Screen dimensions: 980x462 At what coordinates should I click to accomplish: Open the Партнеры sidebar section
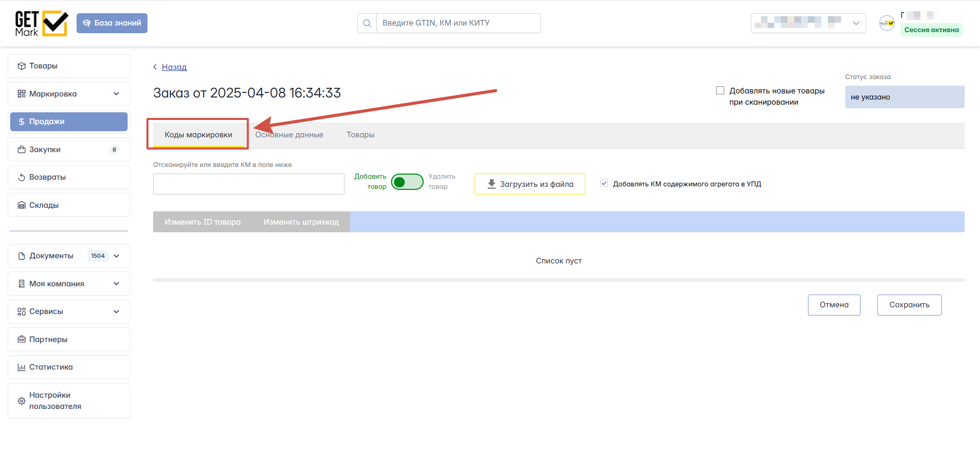coord(69,339)
